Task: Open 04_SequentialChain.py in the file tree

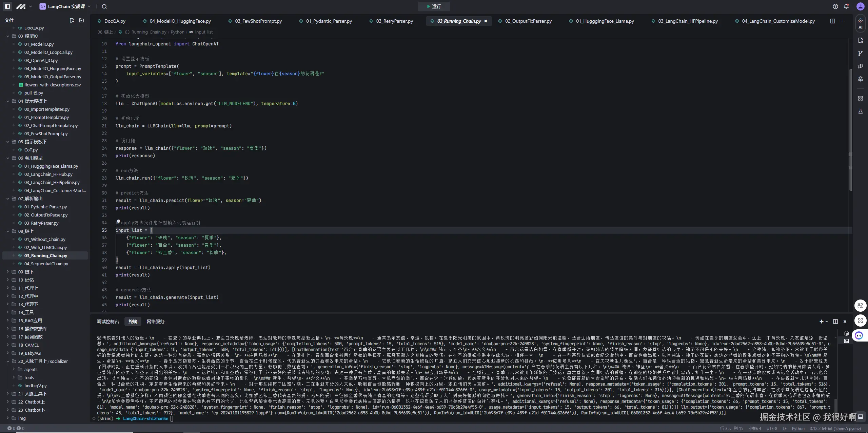Action: [x=46, y=264]
